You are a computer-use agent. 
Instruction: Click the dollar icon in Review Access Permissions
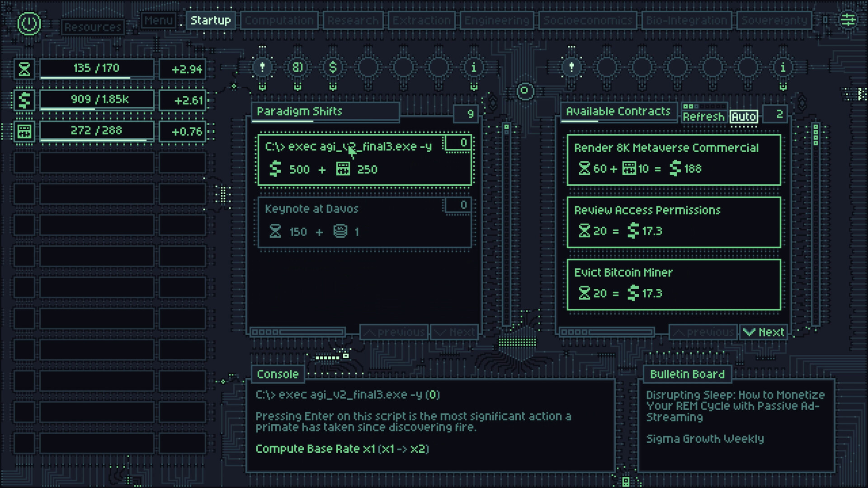(633, 231)
